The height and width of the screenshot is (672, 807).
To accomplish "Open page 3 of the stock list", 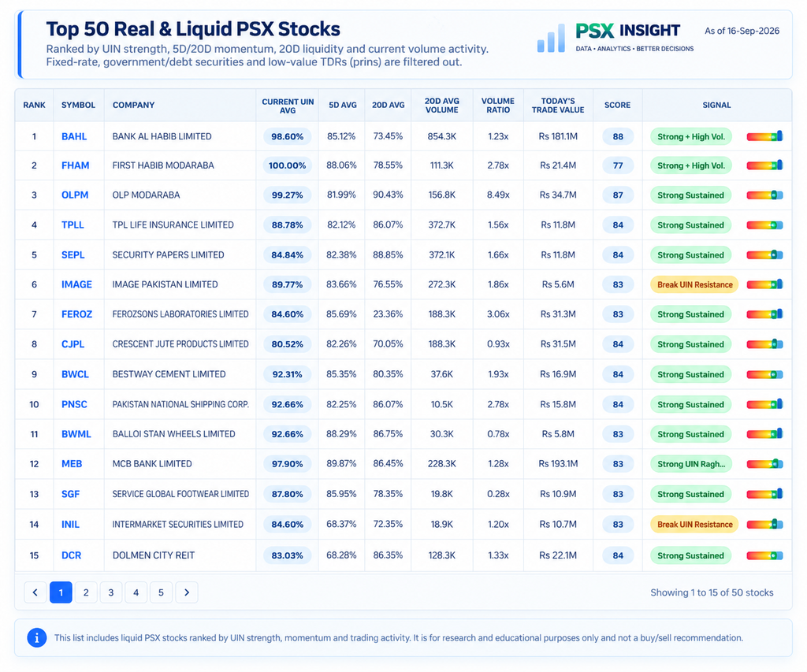I will (110, 592).
